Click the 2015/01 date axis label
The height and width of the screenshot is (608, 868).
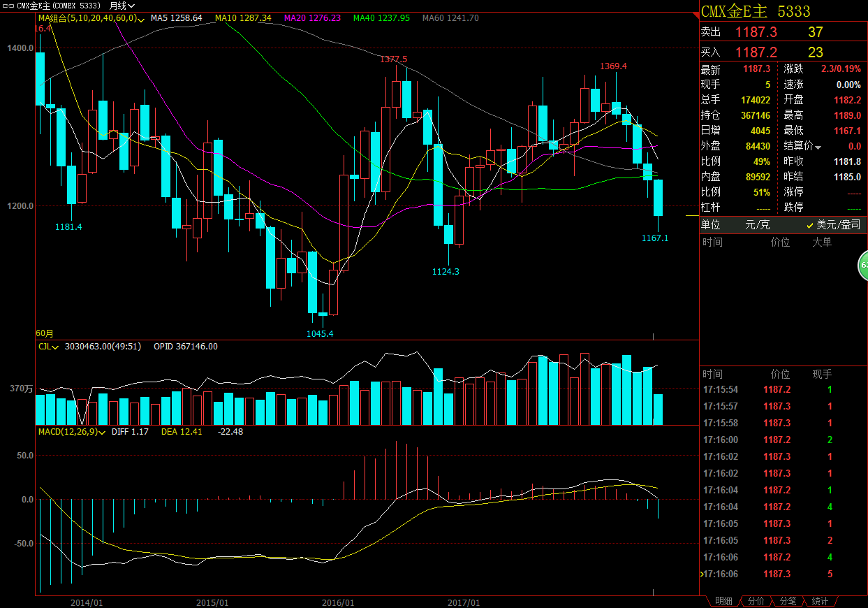pyautogui.click(x=212, y=602)
